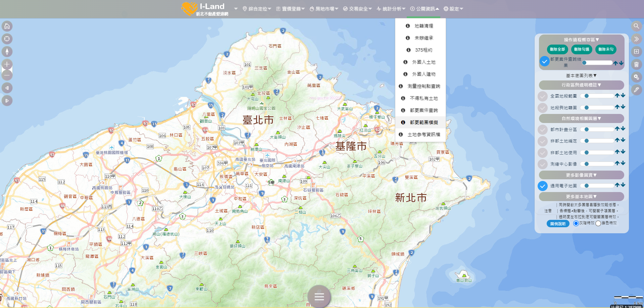Open the search magnifier tool
This screenshot has height=308, width=644.
pyautogui.click(x=636, y=26)
